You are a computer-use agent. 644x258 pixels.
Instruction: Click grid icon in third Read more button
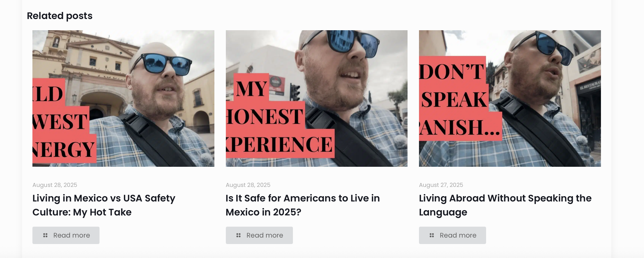pos(432,235)
